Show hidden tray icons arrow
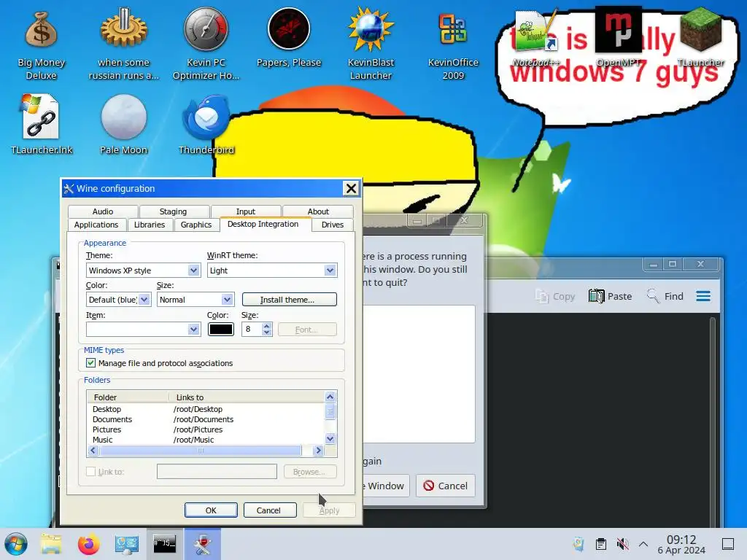 tap(643, 544)
